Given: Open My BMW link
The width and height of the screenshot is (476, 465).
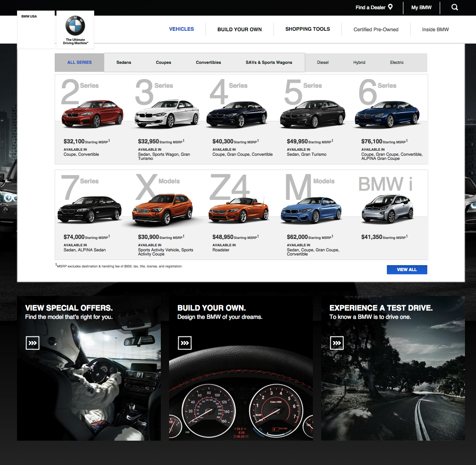Looking at the screenshot, I should click(421, 7).
